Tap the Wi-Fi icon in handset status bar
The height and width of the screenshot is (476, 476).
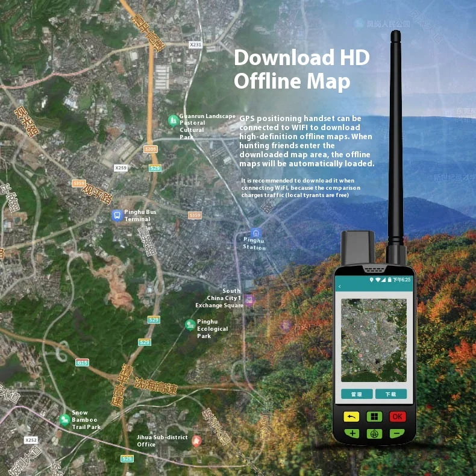tap(378, 280)
